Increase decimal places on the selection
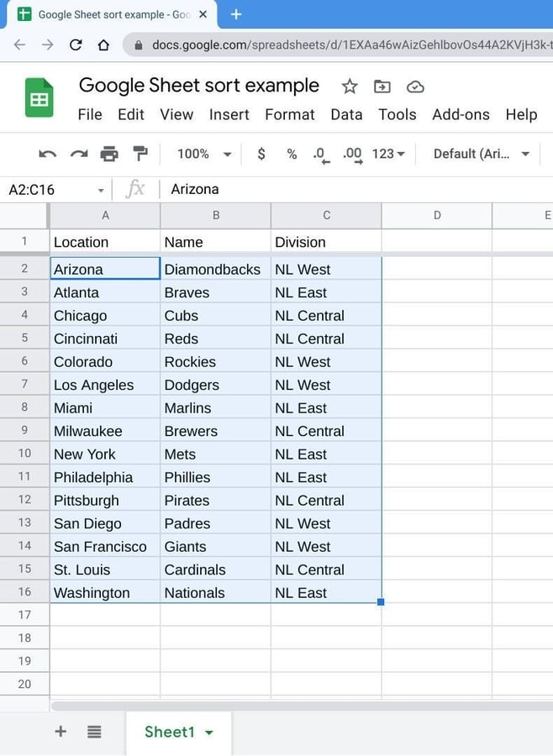This screenshot has width=553, height=756. (349, 154)
